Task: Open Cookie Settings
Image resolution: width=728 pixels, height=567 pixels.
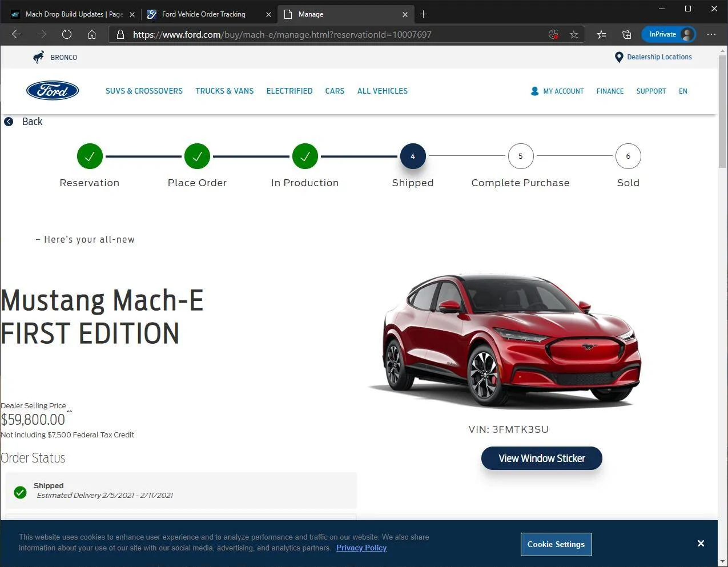Action: pos(556,544)
